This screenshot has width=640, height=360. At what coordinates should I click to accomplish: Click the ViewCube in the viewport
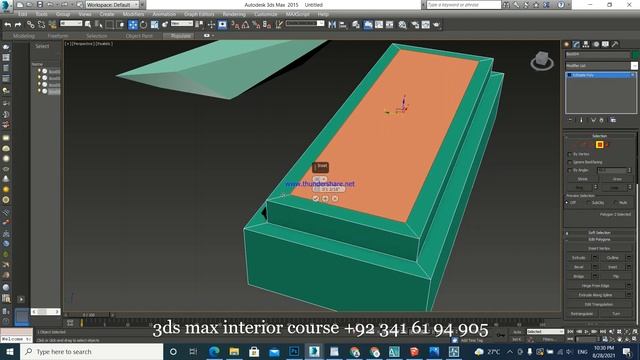[542, 61]
